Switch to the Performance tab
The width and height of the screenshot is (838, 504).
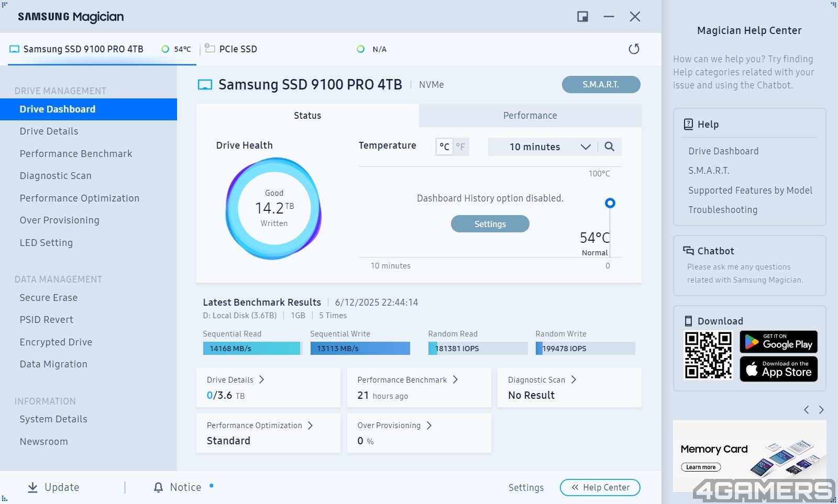pyautogui.click(x=530, y=116)
